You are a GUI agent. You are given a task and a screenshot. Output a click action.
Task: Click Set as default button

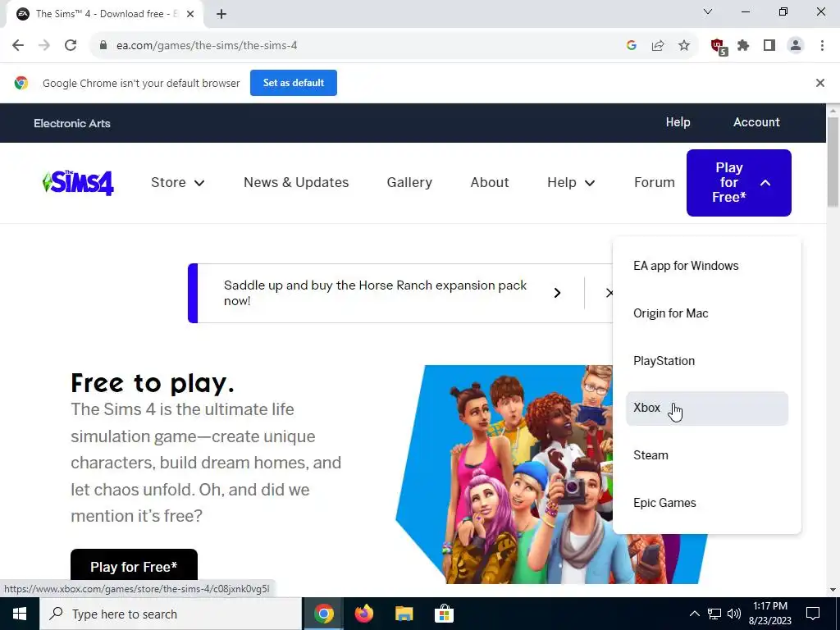[294, 83]
